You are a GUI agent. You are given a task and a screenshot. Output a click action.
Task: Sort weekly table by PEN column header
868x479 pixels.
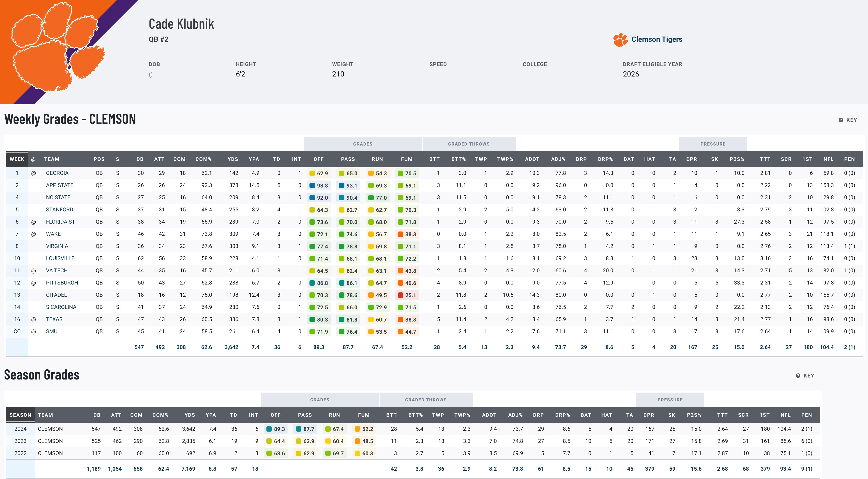[849, 159]
